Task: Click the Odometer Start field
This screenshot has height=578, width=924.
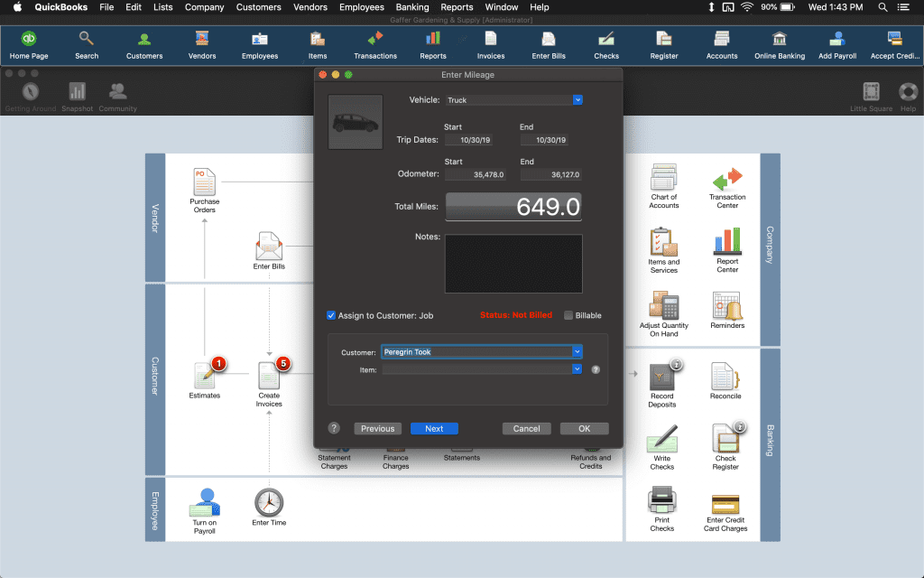Action: pyautogui.click(x=476, y=174)
